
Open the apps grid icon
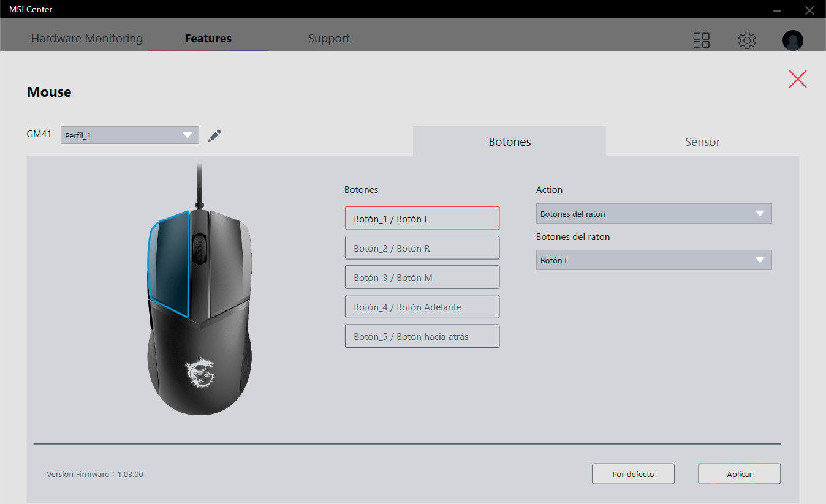701,40
